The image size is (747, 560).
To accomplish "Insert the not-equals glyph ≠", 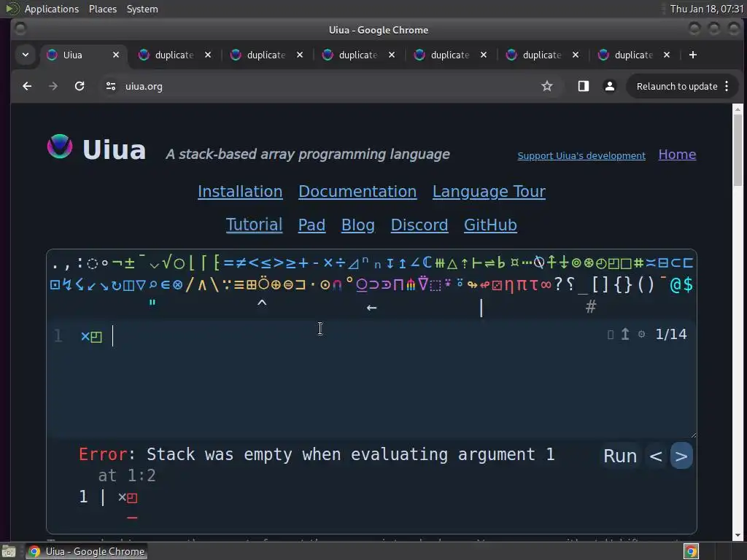I will [241, 262].
